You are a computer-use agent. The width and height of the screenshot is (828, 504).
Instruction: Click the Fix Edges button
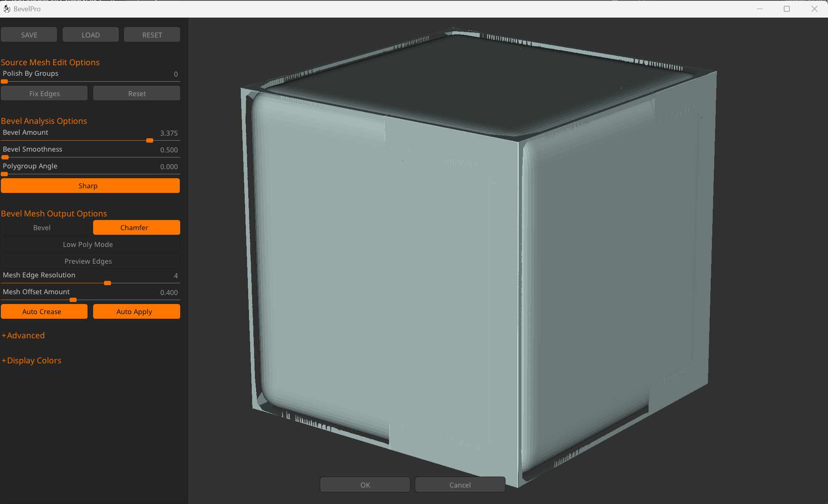44,93
